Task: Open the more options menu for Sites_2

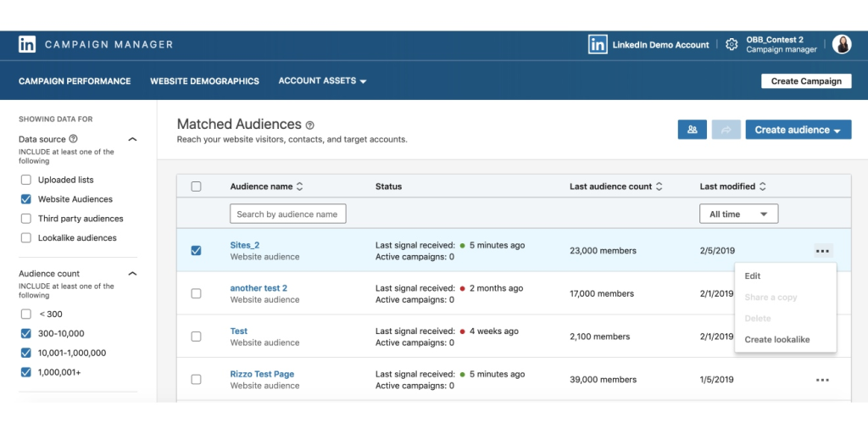Action: (x=822, y=251)
